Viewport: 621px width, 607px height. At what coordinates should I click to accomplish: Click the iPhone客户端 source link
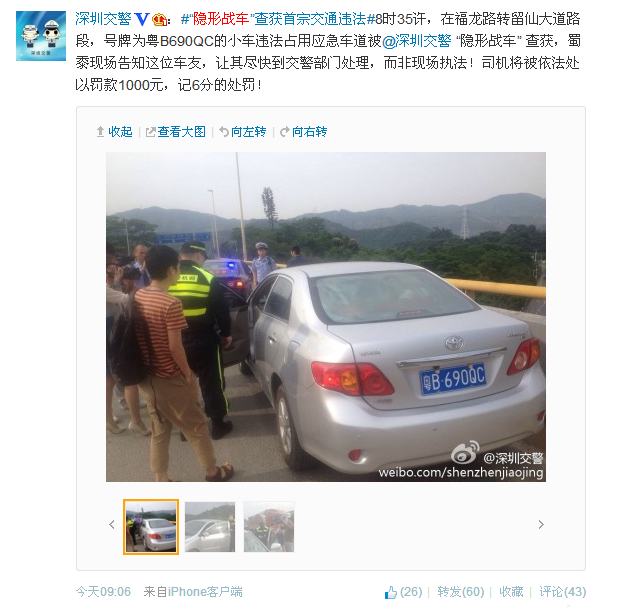point(205,592)
